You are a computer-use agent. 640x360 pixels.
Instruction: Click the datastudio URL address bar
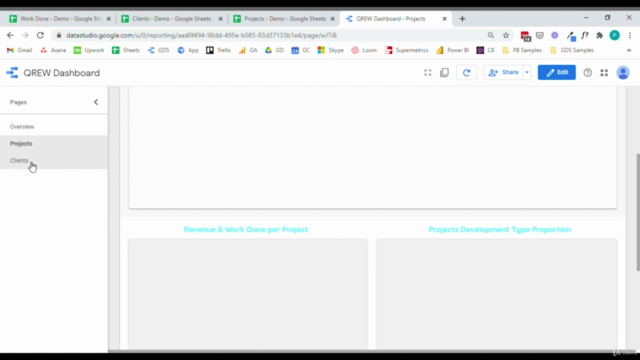202,36
